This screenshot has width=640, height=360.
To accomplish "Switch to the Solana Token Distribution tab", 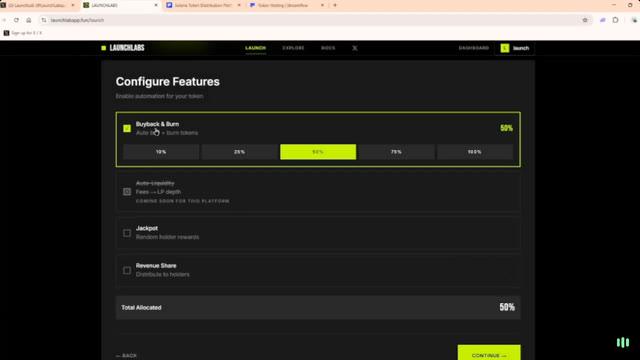I will 203,5.
